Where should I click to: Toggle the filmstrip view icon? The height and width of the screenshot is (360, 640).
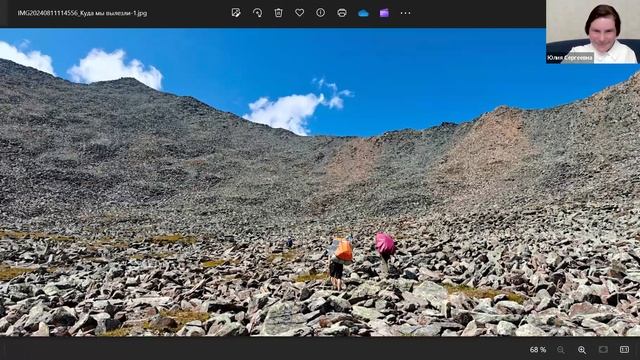[603, 349]
